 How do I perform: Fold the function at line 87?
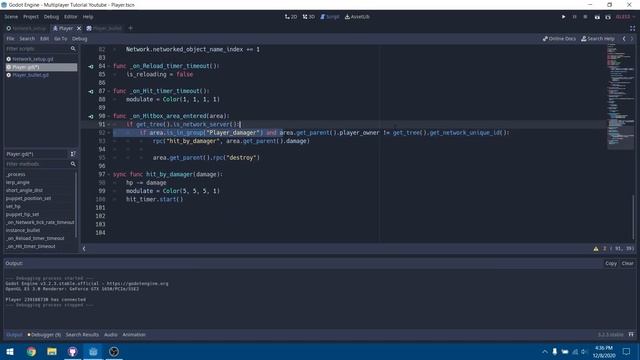pyautogui.click(x=109, y=91)
